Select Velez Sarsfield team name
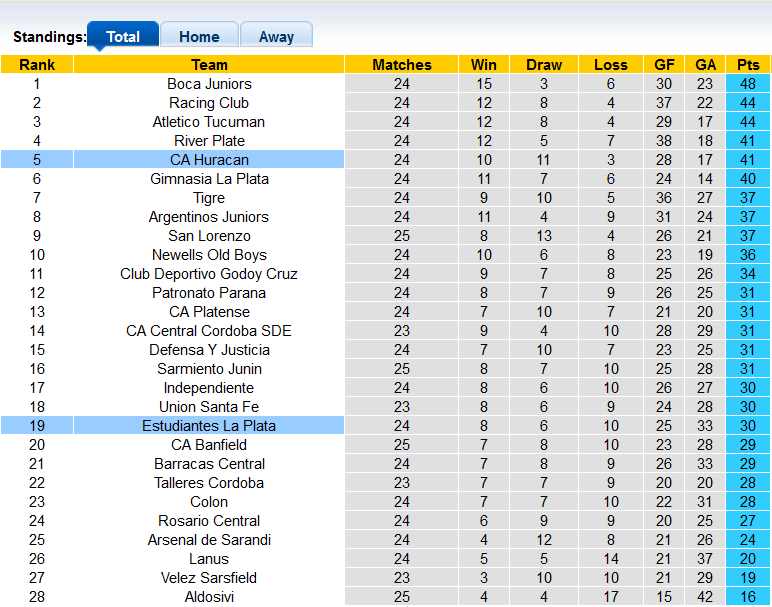Screen dimensions: 772x607 209,578
